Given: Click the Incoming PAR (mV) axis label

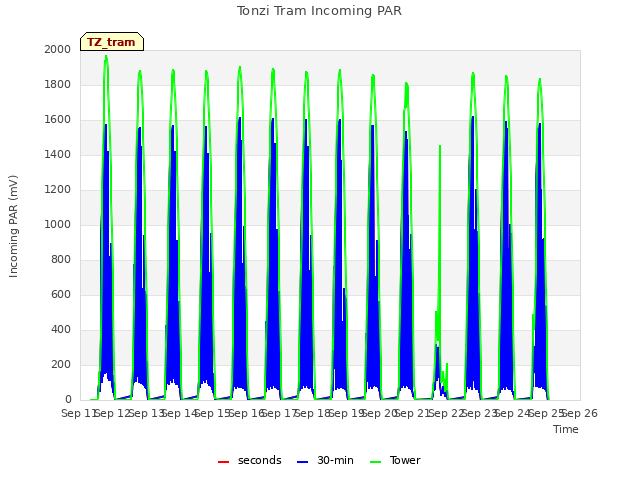Looking at the screenshot, I should (x=13, y=227).
